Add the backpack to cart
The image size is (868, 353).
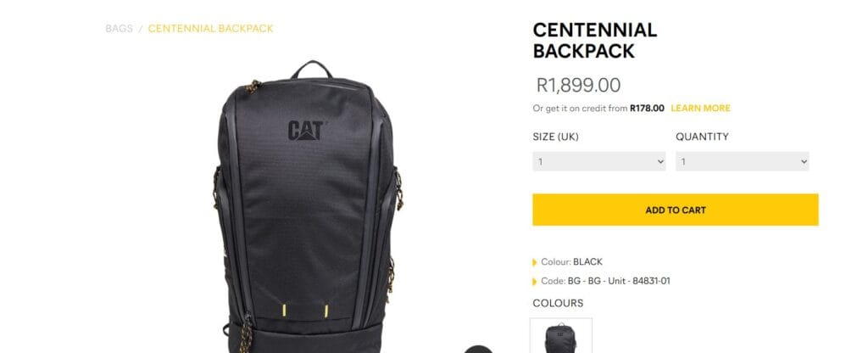676,210
